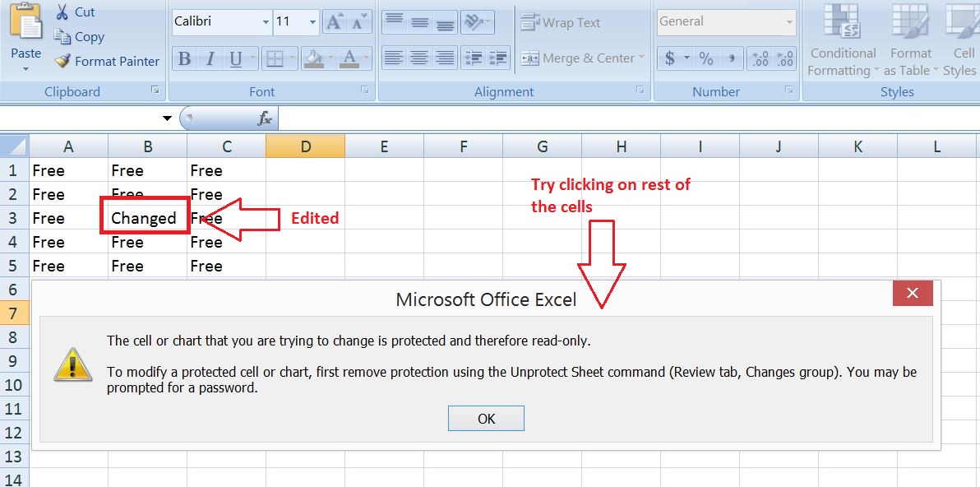980x487 pixels.
Task: Toggle Italic formatting
Action: point(210,58)
